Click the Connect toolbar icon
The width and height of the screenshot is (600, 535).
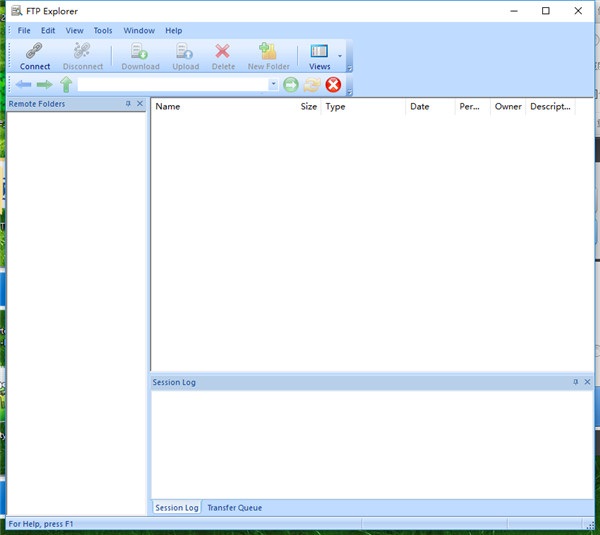pos(35,55)
